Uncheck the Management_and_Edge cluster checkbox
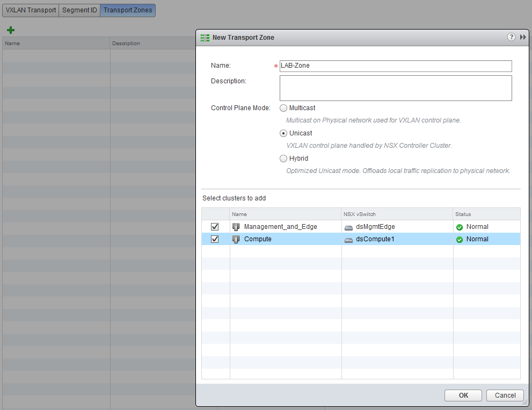 215,227
